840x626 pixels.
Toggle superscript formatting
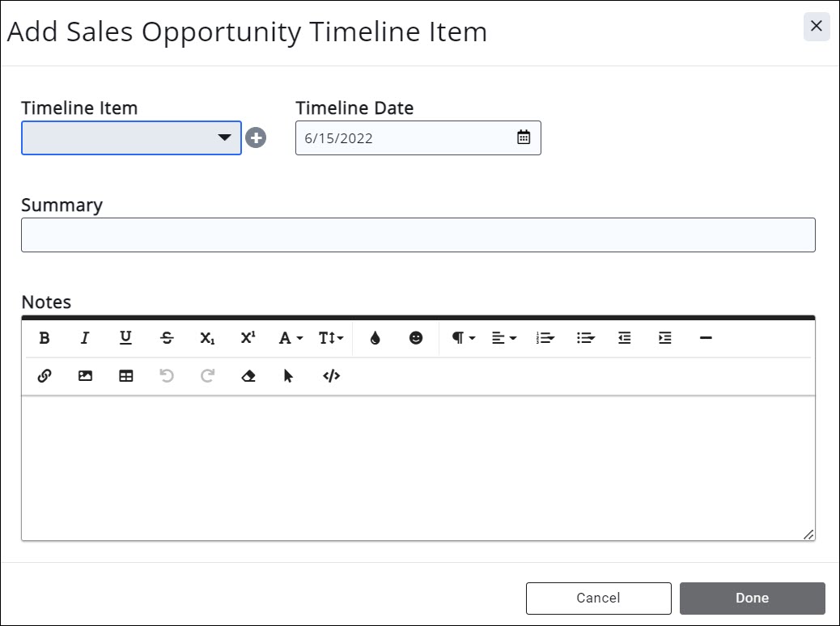point(248,338)
